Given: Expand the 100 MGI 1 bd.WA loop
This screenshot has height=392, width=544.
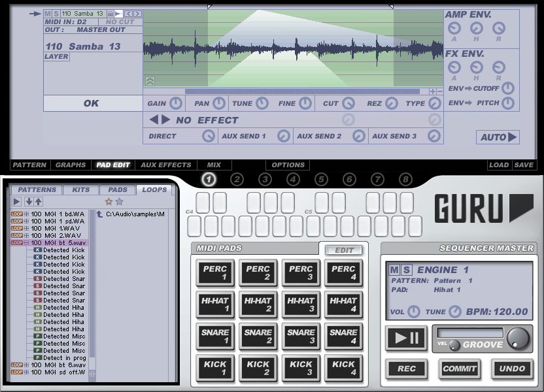Looking at the screenshot, I should pos(26,214).
